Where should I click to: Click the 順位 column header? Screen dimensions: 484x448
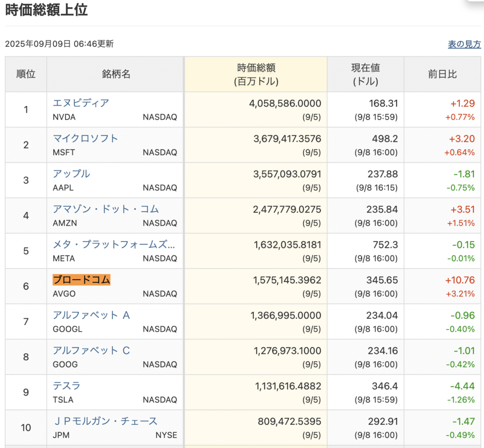(26, 74)
